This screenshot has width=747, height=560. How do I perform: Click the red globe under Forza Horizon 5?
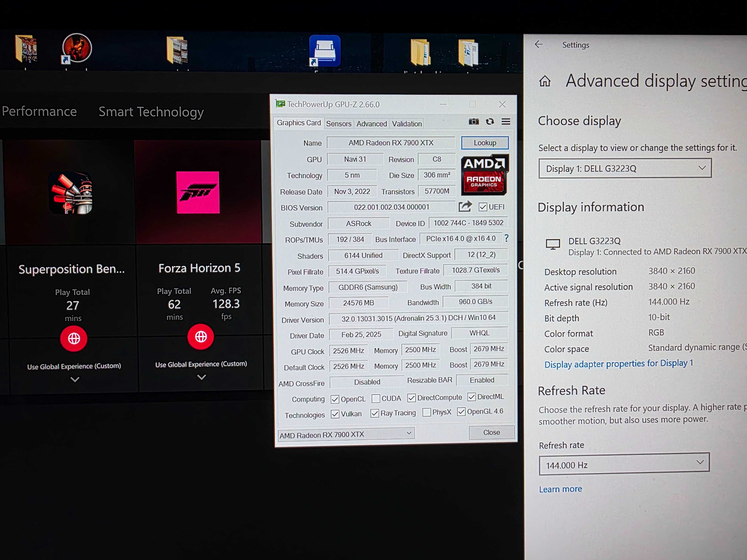click(x=201, y=337)
